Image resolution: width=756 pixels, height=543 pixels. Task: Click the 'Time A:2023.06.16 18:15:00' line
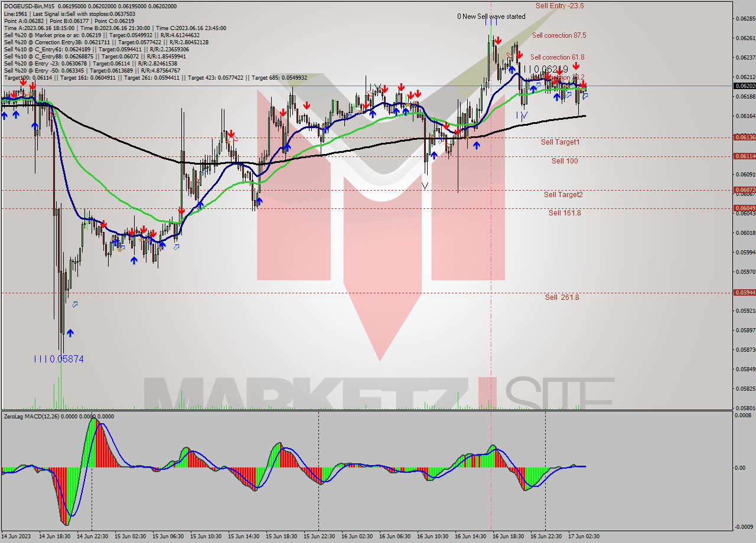coord(115,27)
